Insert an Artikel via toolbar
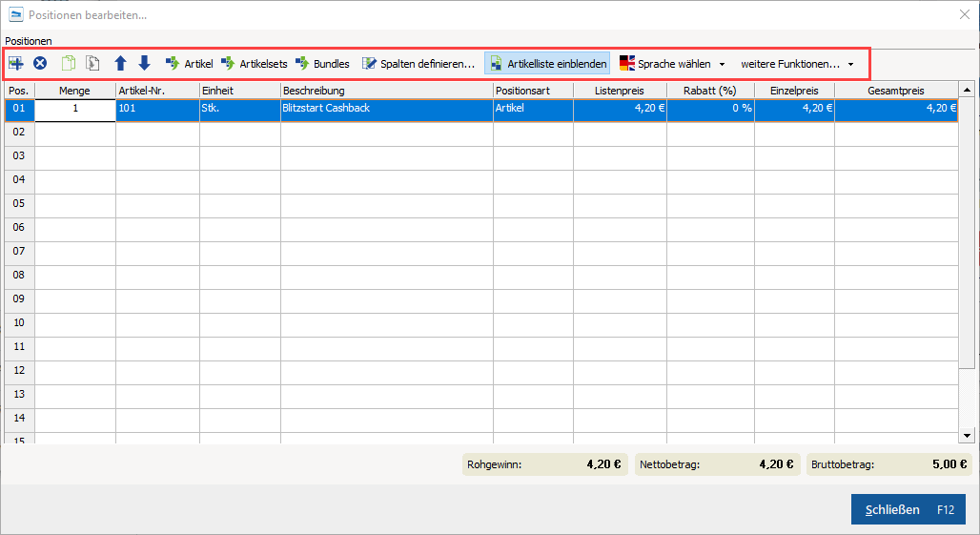Image resolution: width=980 pixels, height=535 pixels. [190, 64]
